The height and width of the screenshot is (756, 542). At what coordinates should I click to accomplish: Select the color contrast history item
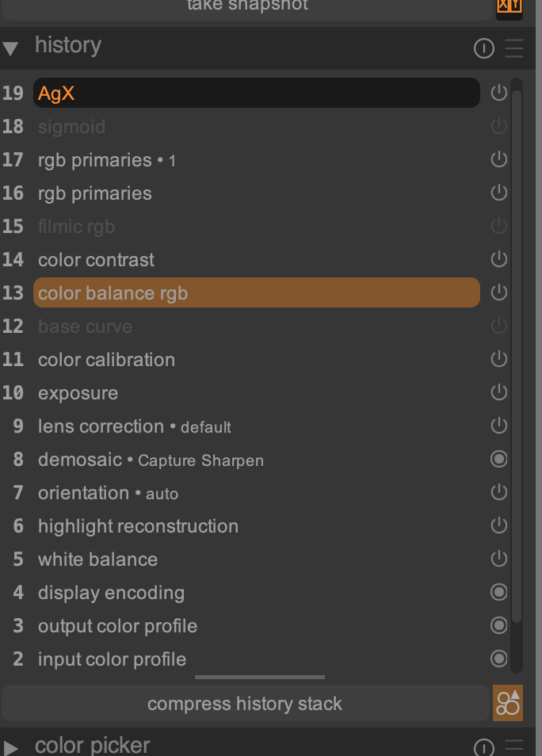[x=96, y=260]
